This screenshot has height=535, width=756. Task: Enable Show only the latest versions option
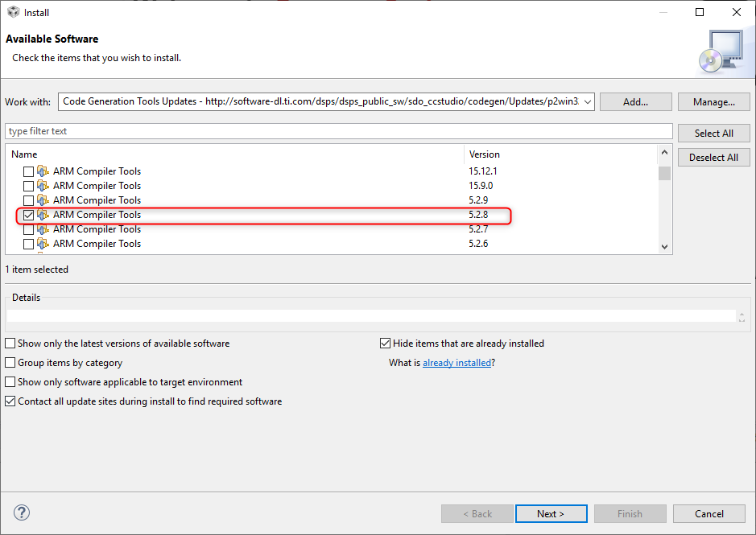pos(11,344)
